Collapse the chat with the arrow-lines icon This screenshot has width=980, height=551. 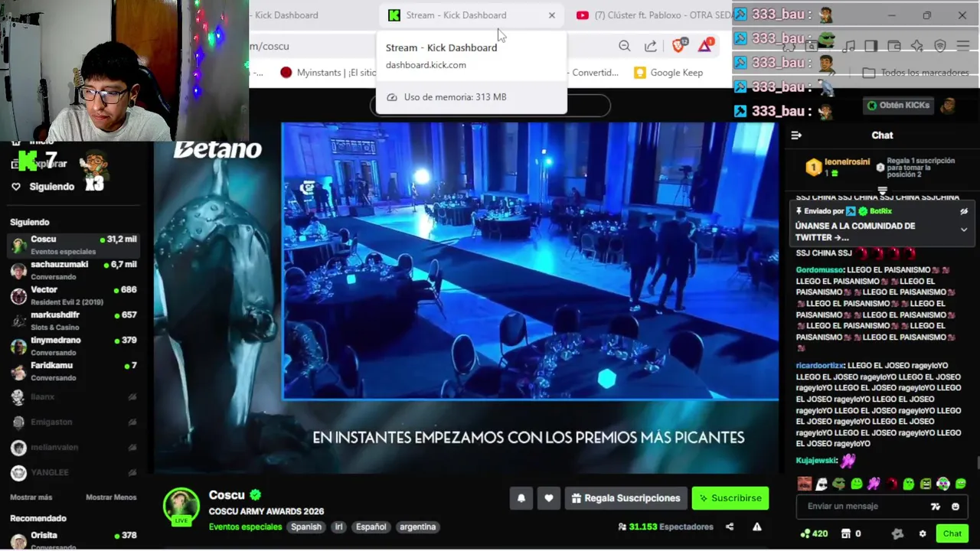[x=796, y=135]
